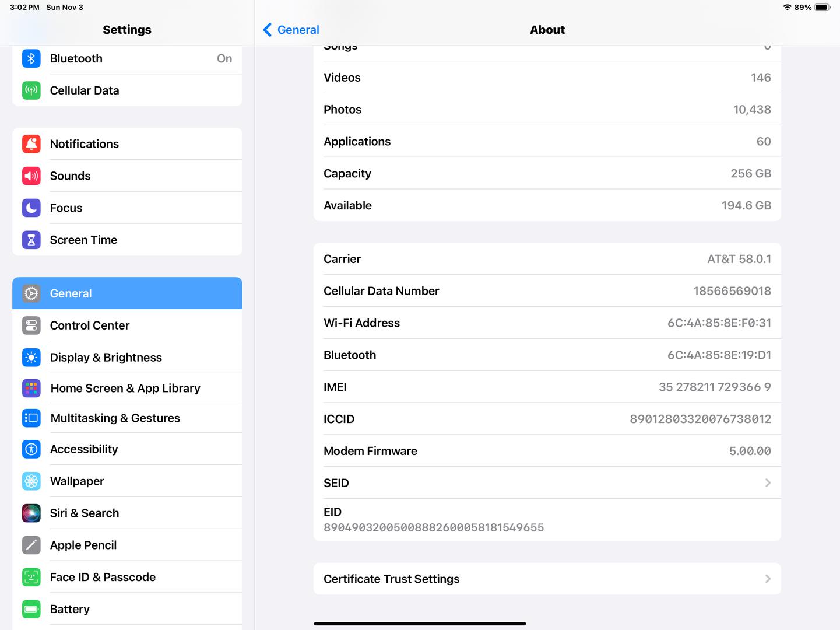Open Home Screen & App Library
This screenshot has height=630, width=840.
pyautogui.click(x=125, y=388)
